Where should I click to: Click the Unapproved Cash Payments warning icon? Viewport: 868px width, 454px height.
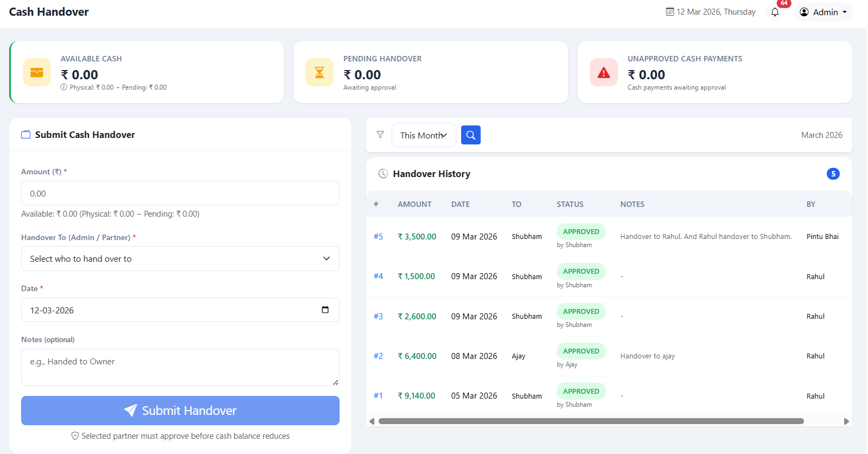[x=604, y=72]
